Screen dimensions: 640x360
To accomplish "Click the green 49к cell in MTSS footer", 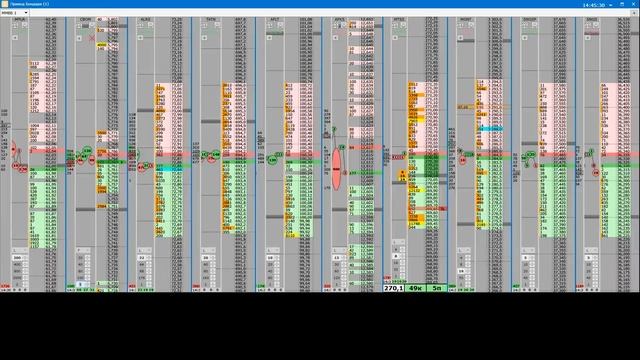I will [415, 288].
